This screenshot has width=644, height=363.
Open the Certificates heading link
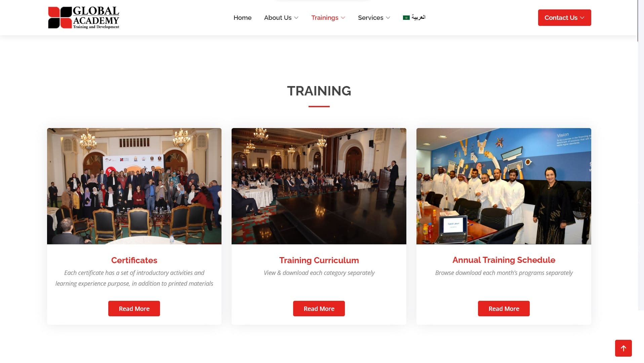(x=134, y=260)
